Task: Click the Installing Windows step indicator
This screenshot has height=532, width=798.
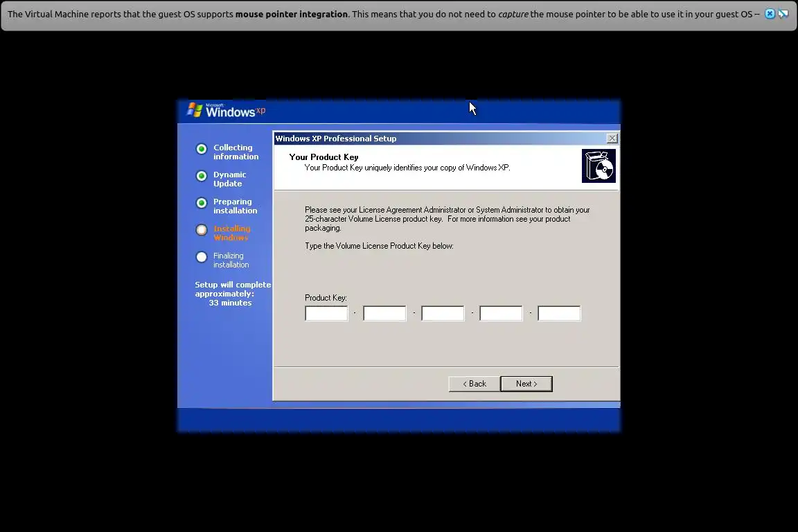Action: pyautogui.click(x=202, y=229)
